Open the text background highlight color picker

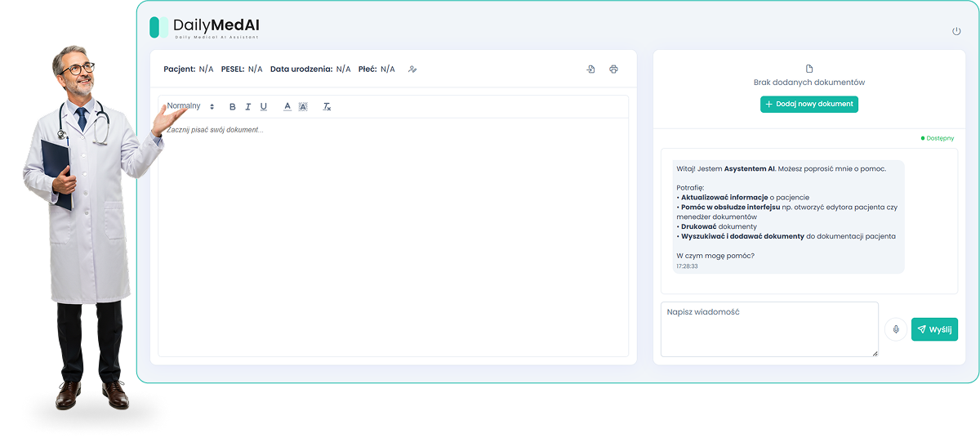pyautogui.click(x=303, y=107)
